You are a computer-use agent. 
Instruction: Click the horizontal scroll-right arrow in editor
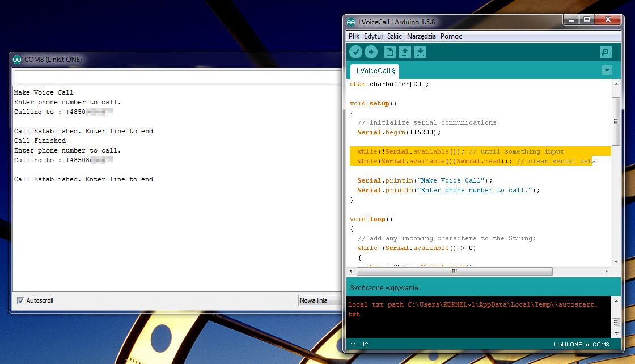(x=606, y=271)
